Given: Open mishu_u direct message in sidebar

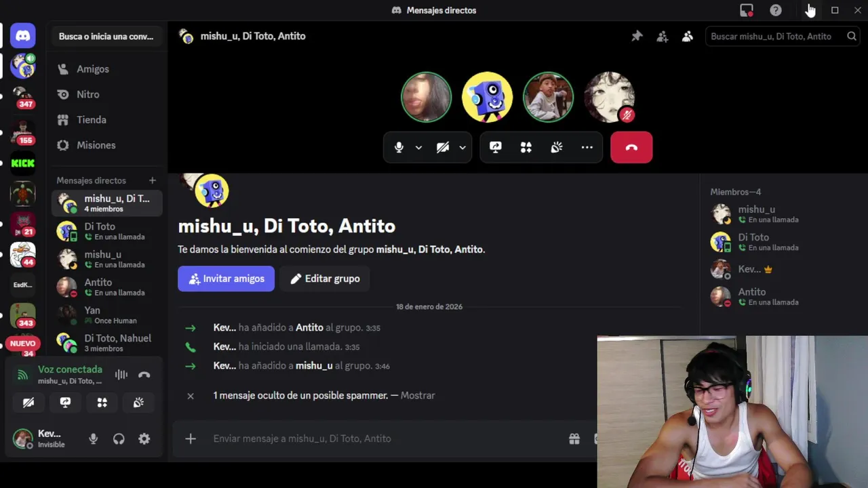Looking at the screenshot, I should click(106, 259).
